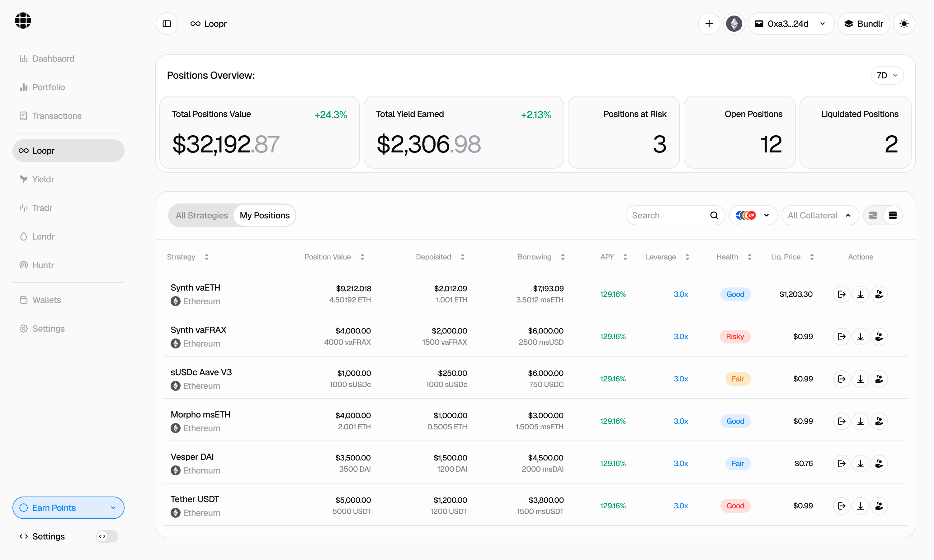Toggle the developer Settings switch in sidebar
The height and width of the screenshot is (560, 934).
pos(107,536)
